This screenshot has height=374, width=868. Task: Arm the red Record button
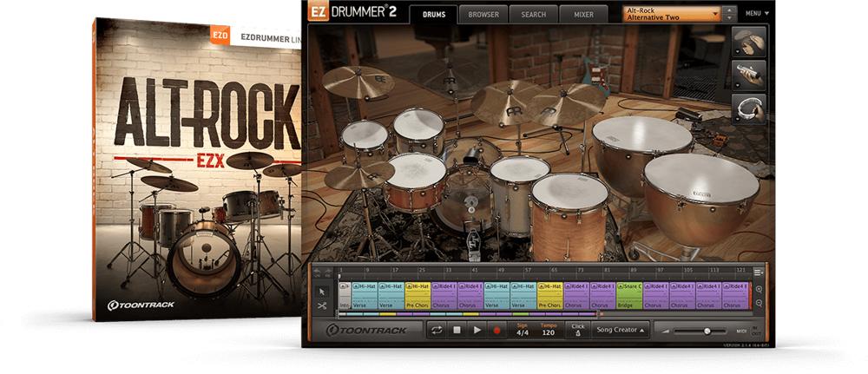(496, 331)
